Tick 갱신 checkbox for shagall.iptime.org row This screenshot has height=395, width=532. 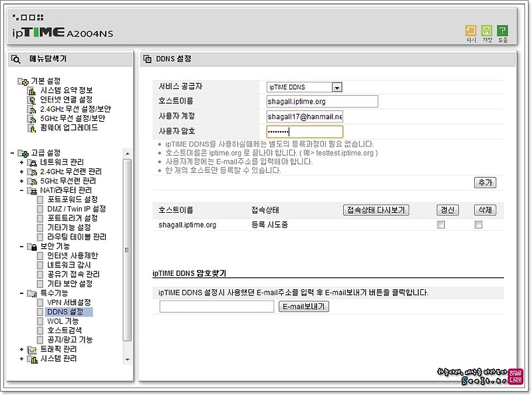[441, 225]
